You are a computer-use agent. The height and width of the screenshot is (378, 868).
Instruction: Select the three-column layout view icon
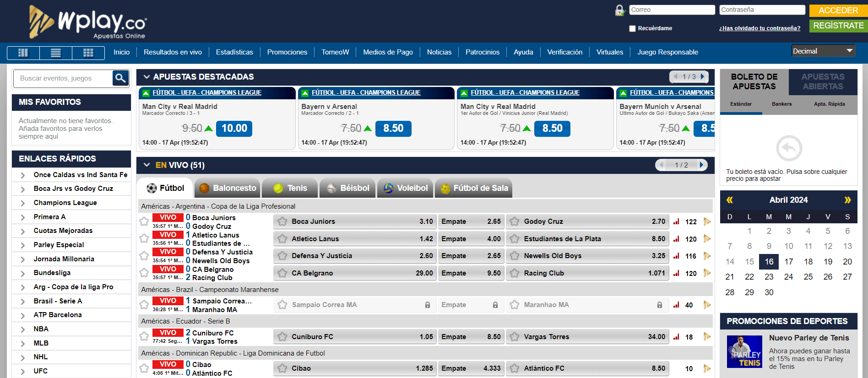coord(23,53)
